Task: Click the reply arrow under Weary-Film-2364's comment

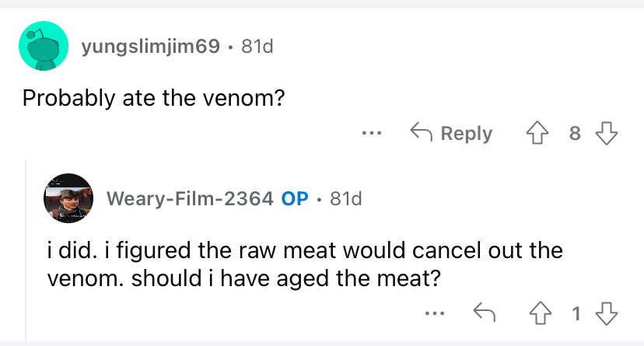Action: click(x=485, y=314)
